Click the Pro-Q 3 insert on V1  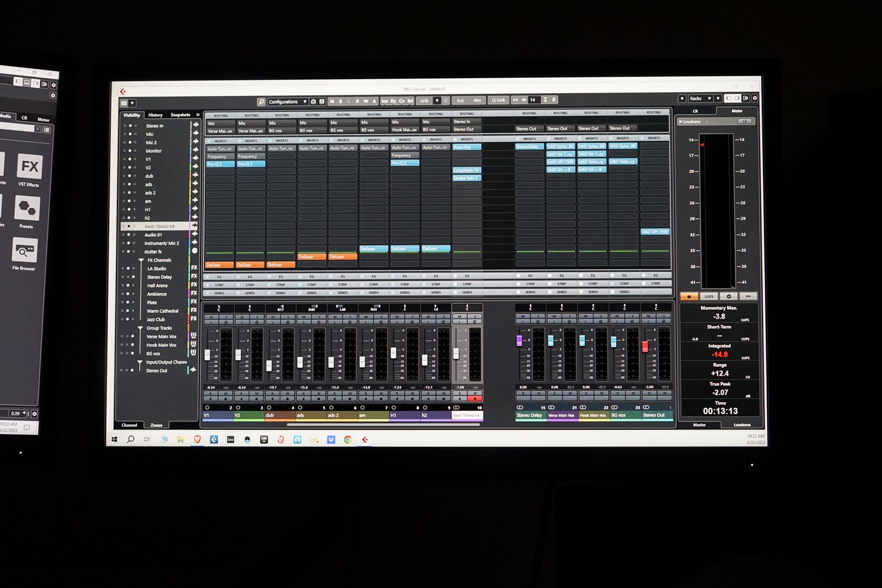click(x=219, y=164)
